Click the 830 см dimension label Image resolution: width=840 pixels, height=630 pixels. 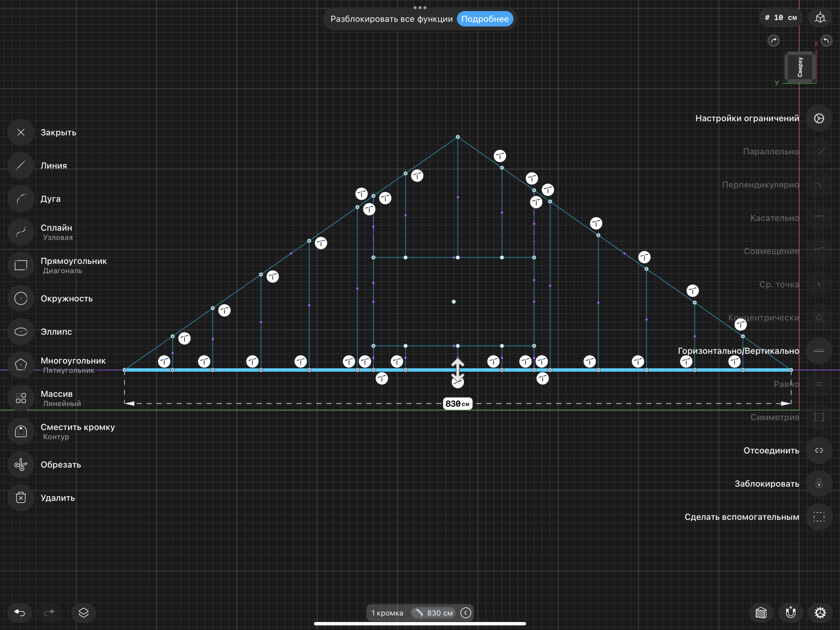point(457,403)
